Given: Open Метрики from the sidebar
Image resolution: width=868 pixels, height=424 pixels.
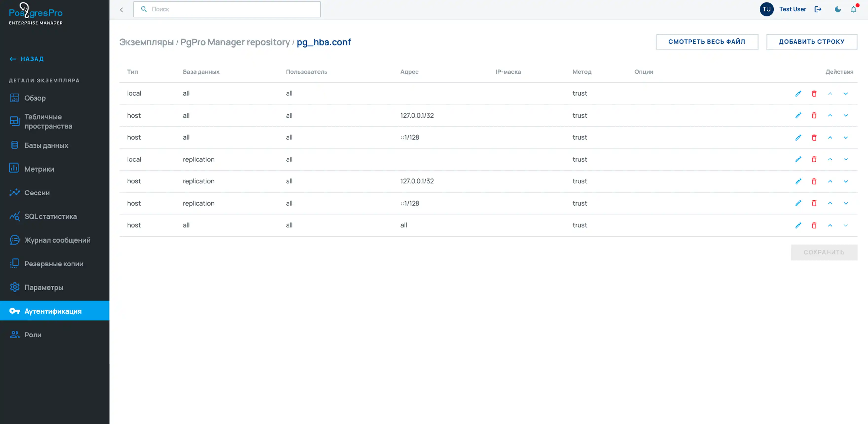Looking at the screenshot, I should click(x=39, y=169).
